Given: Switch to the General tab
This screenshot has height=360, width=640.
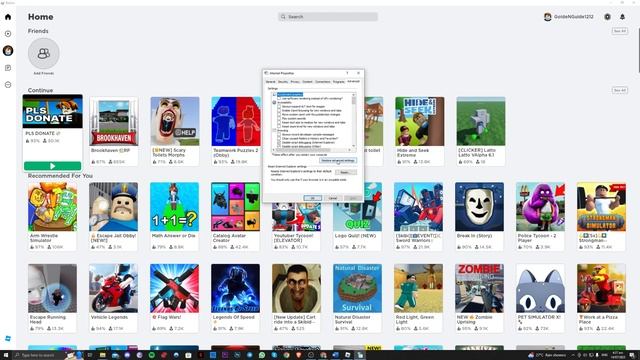Looking at the screenshot, I should coord(270,82).
